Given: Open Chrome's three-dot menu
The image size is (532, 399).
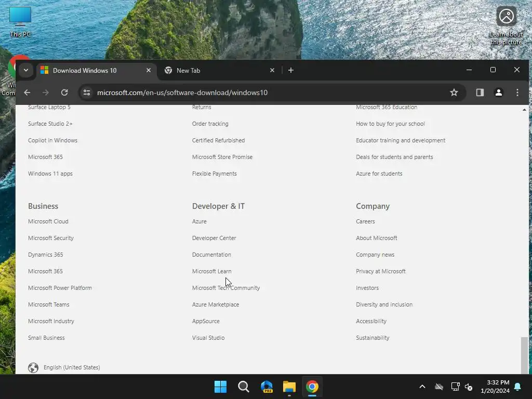Looking at the screenshot, I should point(517,92).
